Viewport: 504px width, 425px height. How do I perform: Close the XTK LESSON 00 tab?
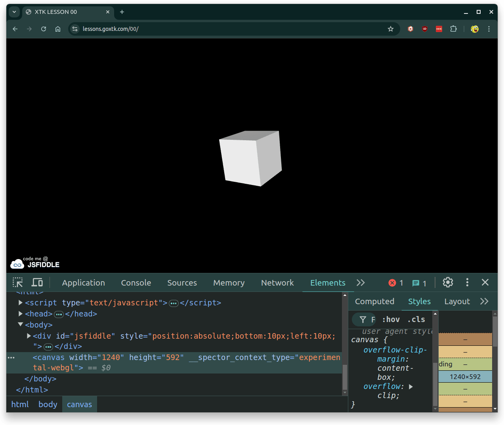(x=108, y=12)
